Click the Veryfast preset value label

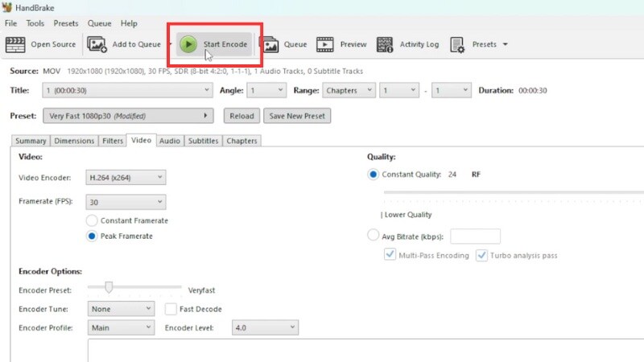[x=202, y=290]
